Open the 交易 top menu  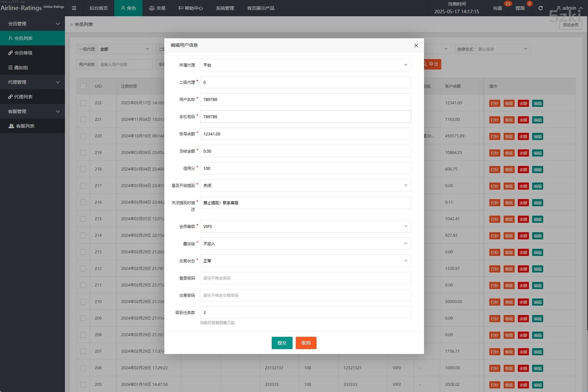[157, 8]
